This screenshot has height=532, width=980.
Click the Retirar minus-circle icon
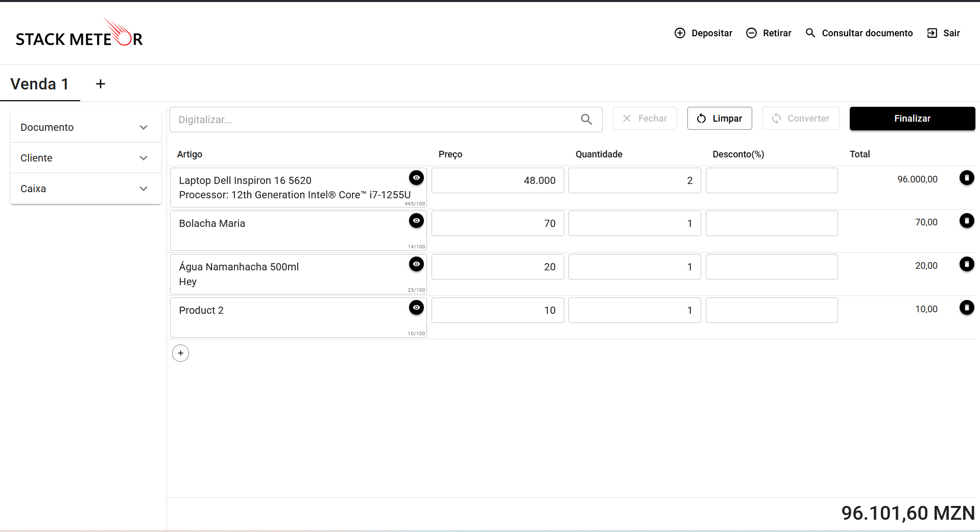751,33
